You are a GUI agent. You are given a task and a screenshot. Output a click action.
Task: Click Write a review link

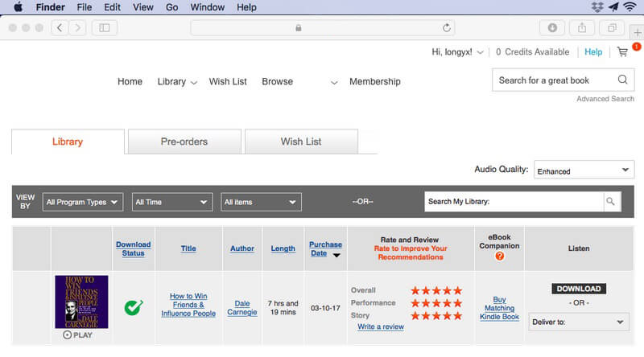(x=380, y=326)
